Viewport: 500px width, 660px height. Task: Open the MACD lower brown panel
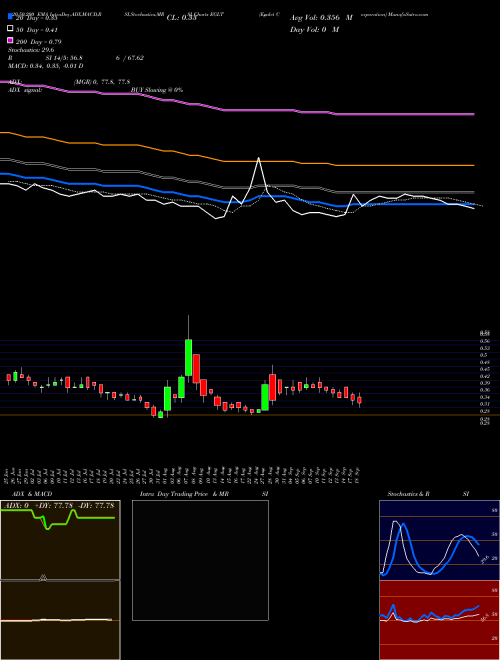pyautogui.click(x=60, y=620)
